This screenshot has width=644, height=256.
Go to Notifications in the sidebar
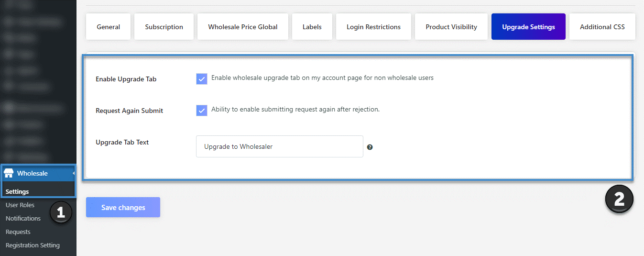click(x=23, y=218)
